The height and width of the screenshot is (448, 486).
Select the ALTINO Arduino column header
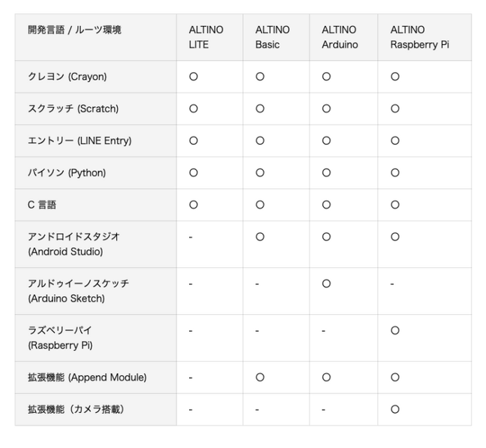(340, 37)
